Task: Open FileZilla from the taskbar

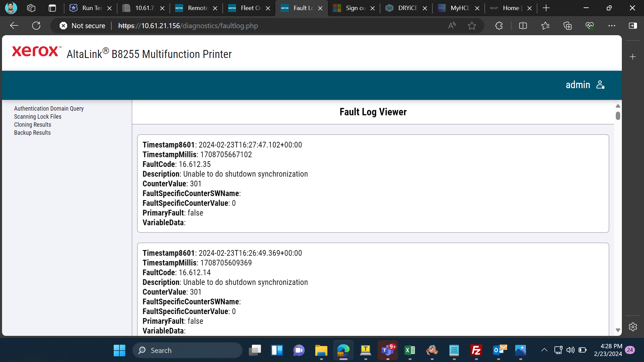Action: click(476, 350)
